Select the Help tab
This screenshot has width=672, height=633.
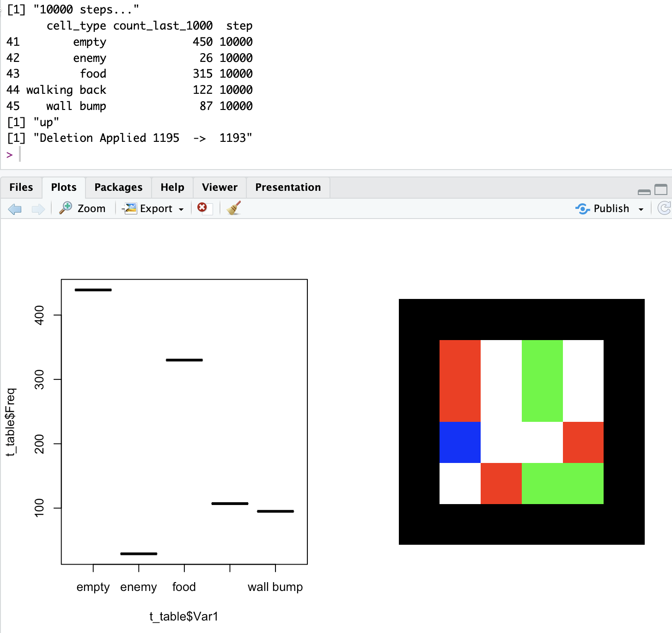(172, 187)
